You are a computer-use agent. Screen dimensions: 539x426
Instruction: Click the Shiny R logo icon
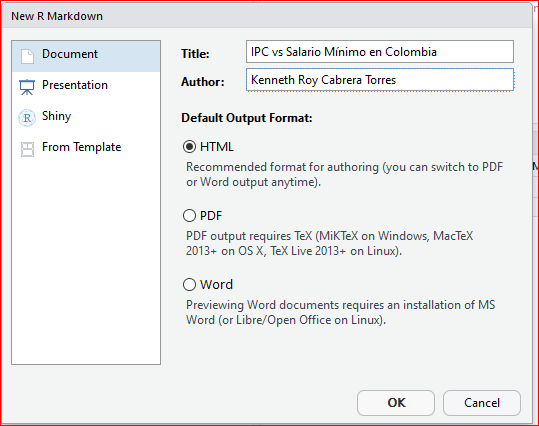coord(27,118)
